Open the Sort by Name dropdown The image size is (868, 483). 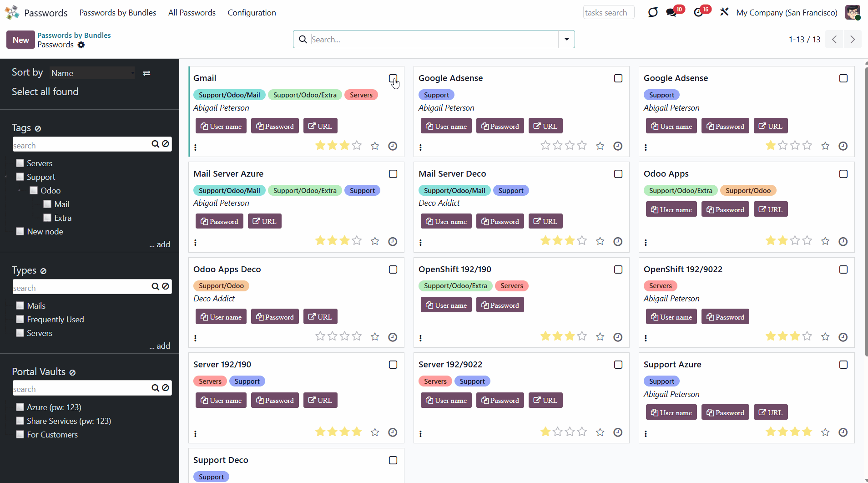pos(92,73)
